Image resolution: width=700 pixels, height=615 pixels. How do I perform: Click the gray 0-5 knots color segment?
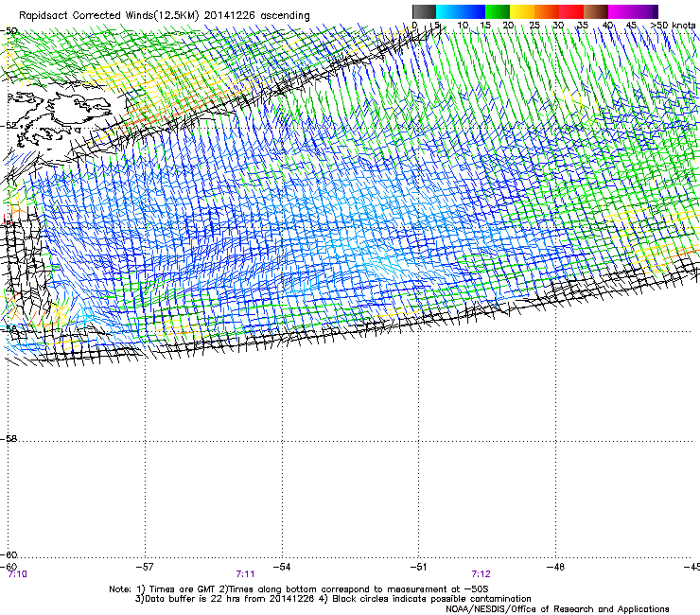(x=424, y=11)
